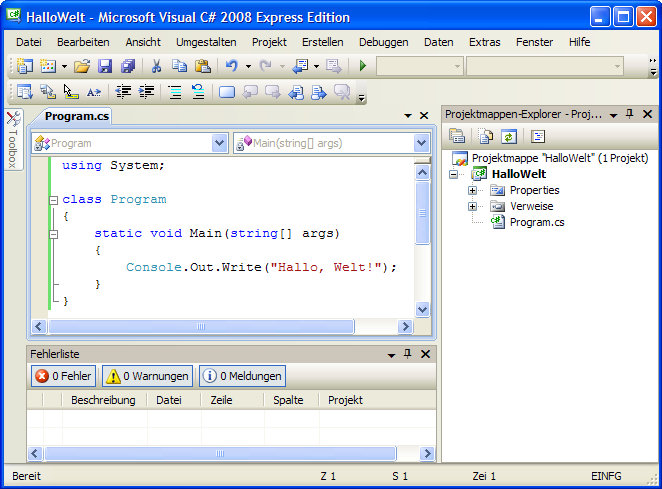This screenshot has height=489, width=662.
Task: Expand the Properties node in explorer
Action: 472,190
